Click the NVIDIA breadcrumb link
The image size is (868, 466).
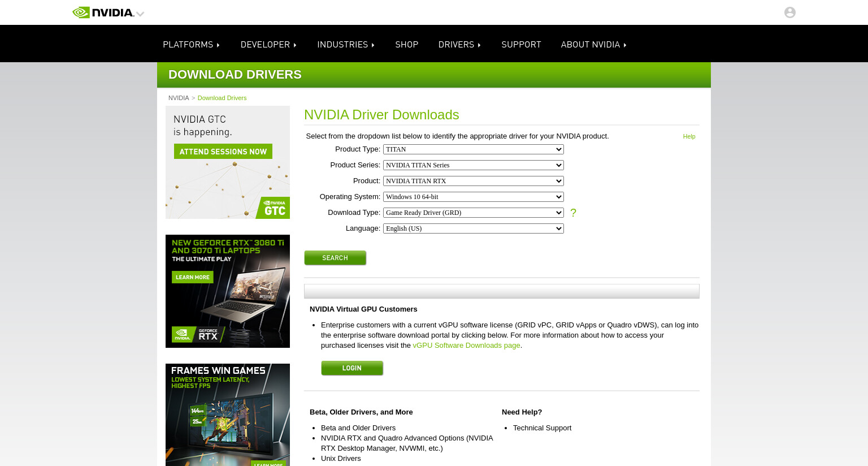[179, 98]
